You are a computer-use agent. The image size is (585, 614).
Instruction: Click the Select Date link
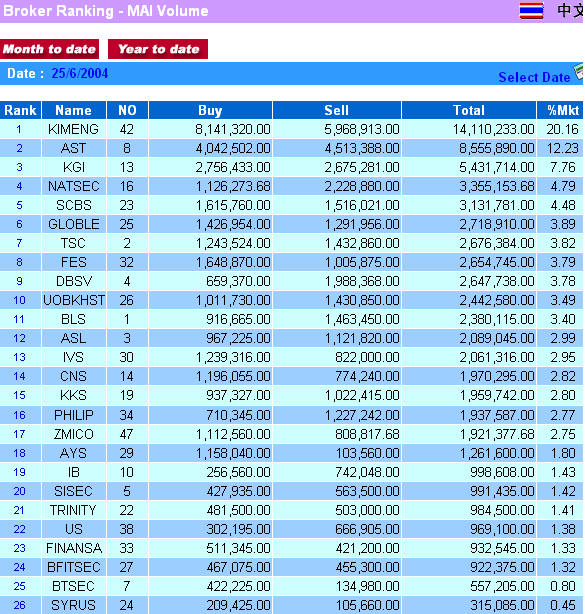coord(534,77)
